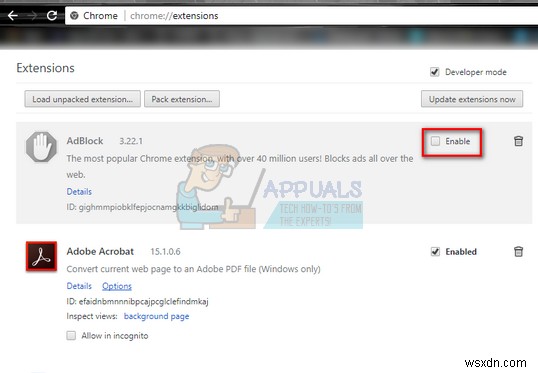The image size is (538, 373).
Task: Click the Chrome site info icon
Action: point(74,16)
